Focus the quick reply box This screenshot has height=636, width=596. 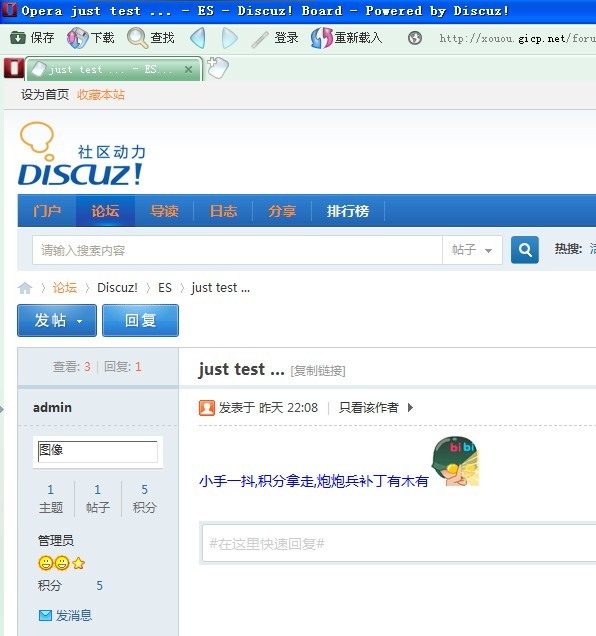coord(399,544)
